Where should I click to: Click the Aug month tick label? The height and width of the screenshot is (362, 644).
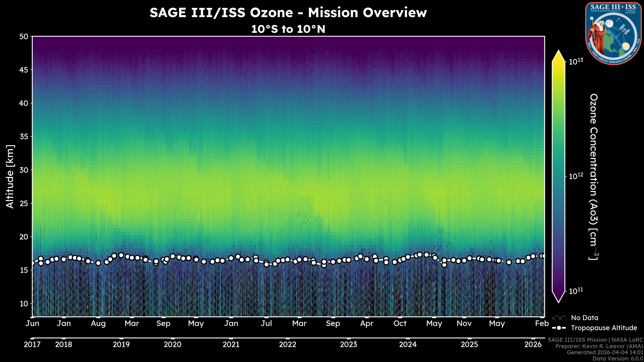[98, 323]
